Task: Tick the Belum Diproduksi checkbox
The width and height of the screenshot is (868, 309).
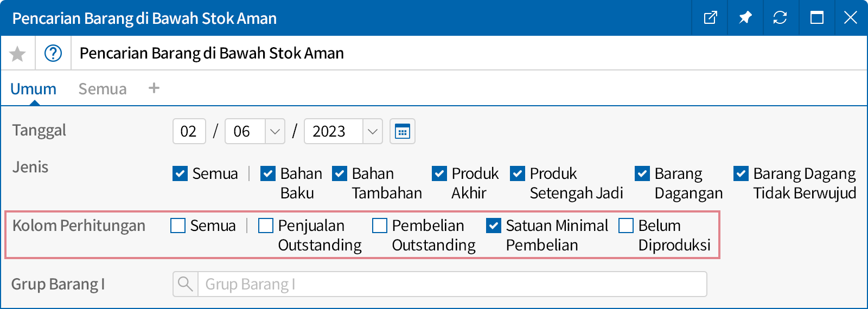Action: [x=626, y=226]
